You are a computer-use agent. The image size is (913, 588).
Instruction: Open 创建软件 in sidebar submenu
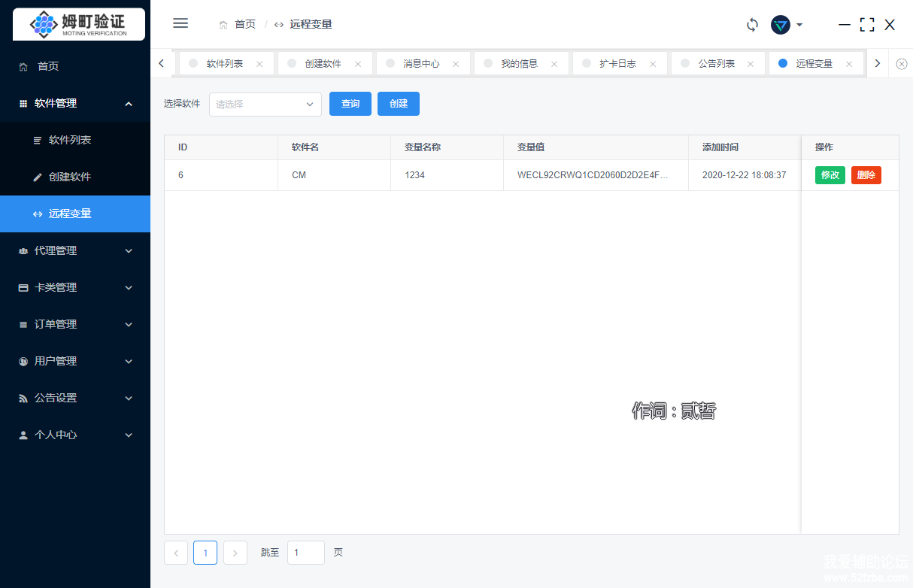pyautogui.click(x=75, y=177)
